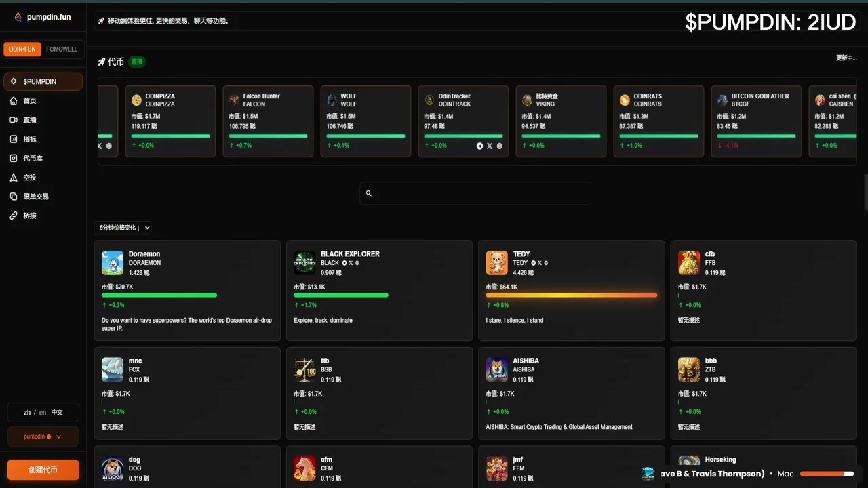Open the bbb ZTB token card
This screenshot has height=488, width=868.
[x=764, y=393]
